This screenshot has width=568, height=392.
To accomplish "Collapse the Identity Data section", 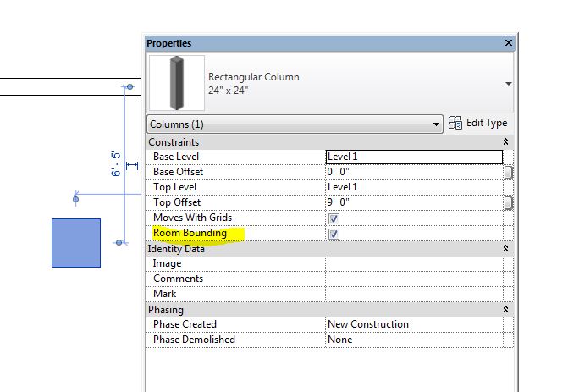I will pos(505,249).
